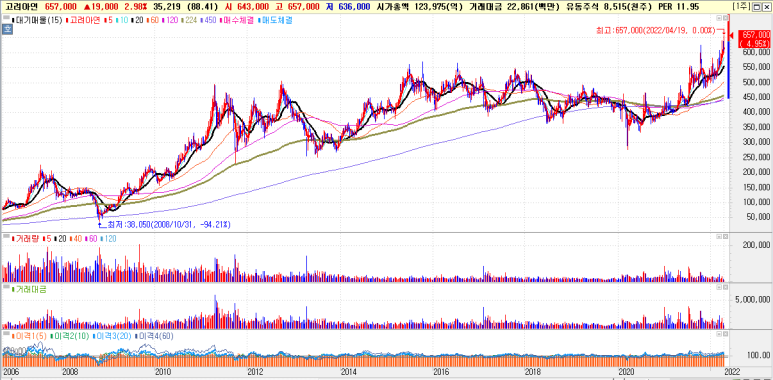
Task: Select the 5-period moving average legend
Action: [x=108, y=20]
